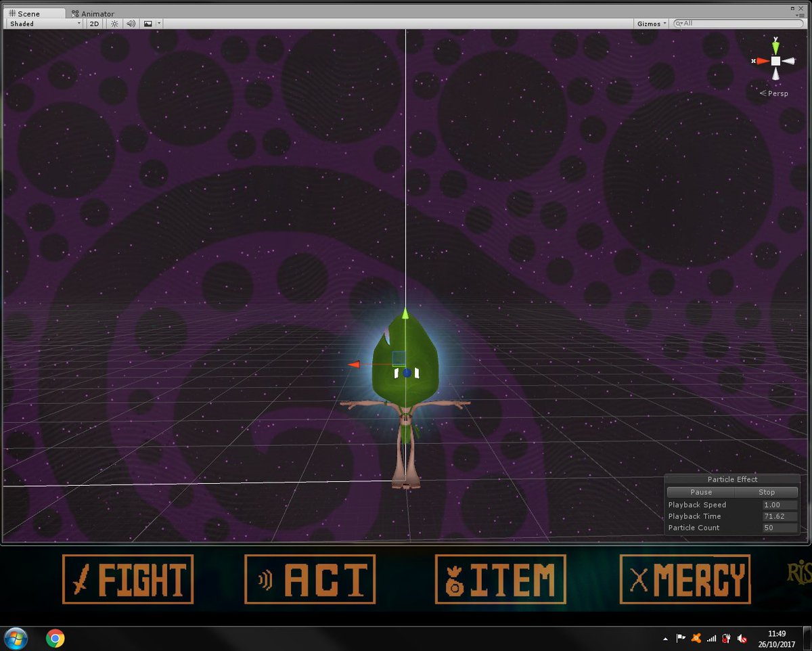Click red X move handle arrow
The image size is (812, 651).
click(354, 365)
